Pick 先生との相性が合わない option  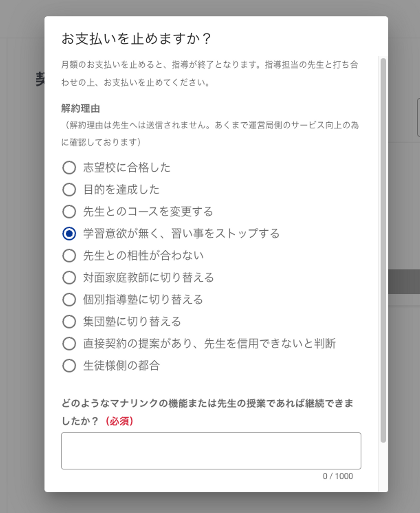(x=69, y=256)
